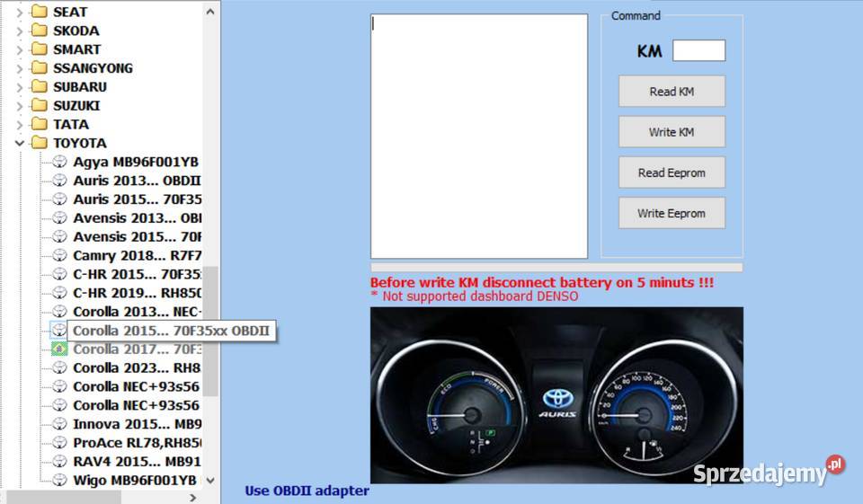This screenshot has width=863, height=504.
Task: Click the Toyota icon beside Innova 2015
Action: tap(59, 423)
